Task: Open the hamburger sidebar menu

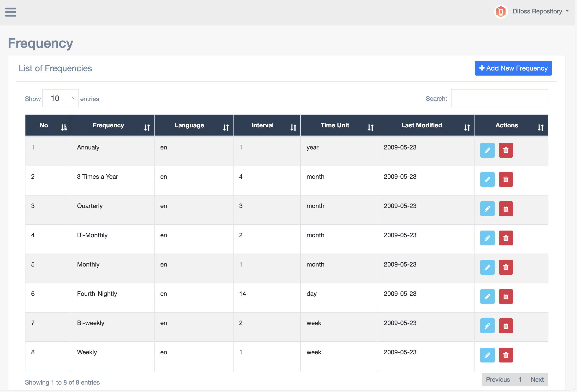Action: 10,12
